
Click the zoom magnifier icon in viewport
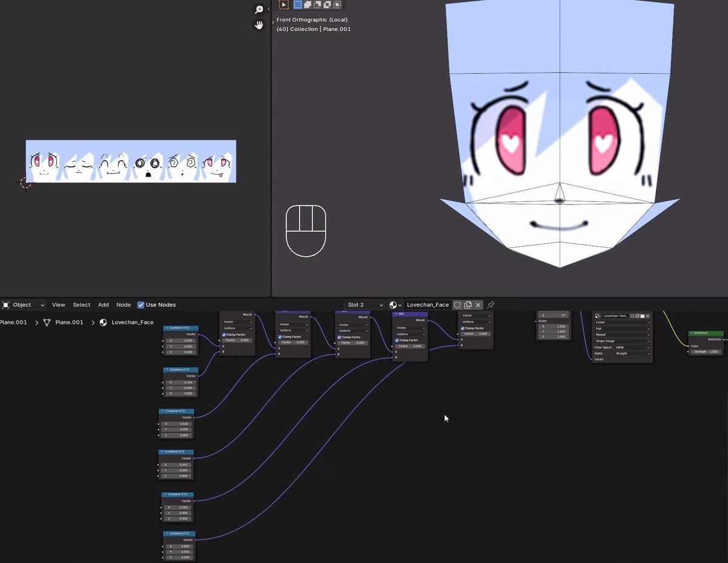[259, 10]
